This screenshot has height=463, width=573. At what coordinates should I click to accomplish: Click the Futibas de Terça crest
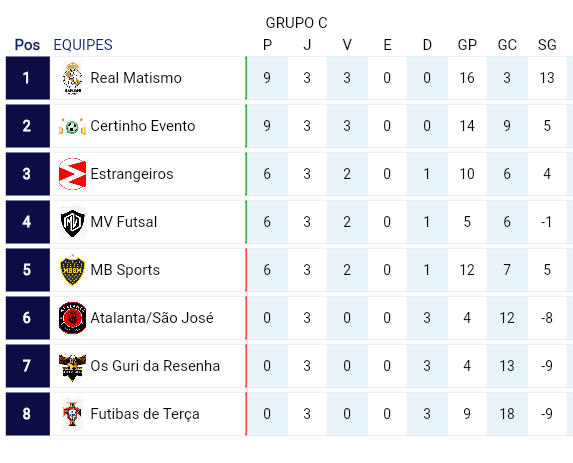[x=72, y=414]
